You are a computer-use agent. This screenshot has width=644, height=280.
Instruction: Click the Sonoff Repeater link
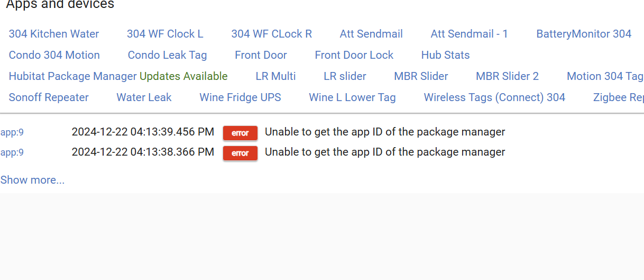(49, 97)
